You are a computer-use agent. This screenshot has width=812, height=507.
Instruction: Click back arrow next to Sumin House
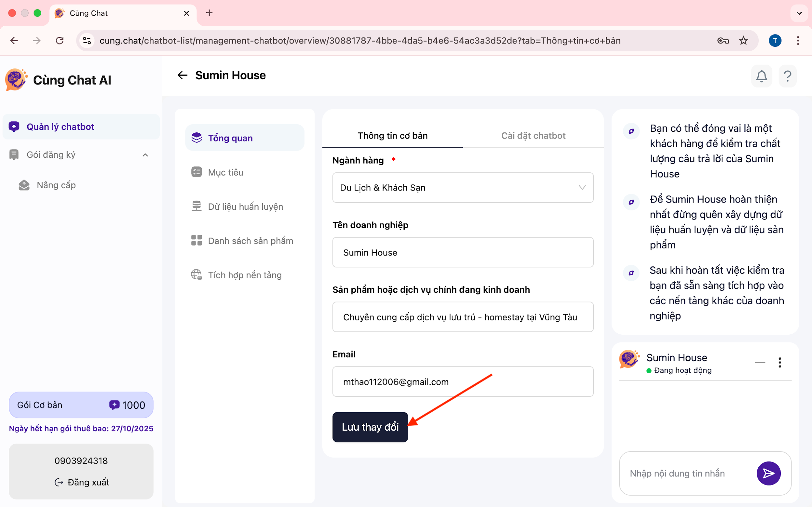tap(182, 75)
